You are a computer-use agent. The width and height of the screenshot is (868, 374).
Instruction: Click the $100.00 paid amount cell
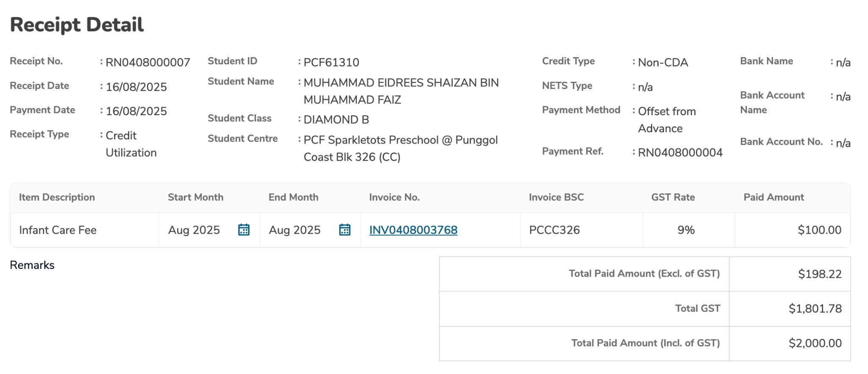click(x=819, y=230)
